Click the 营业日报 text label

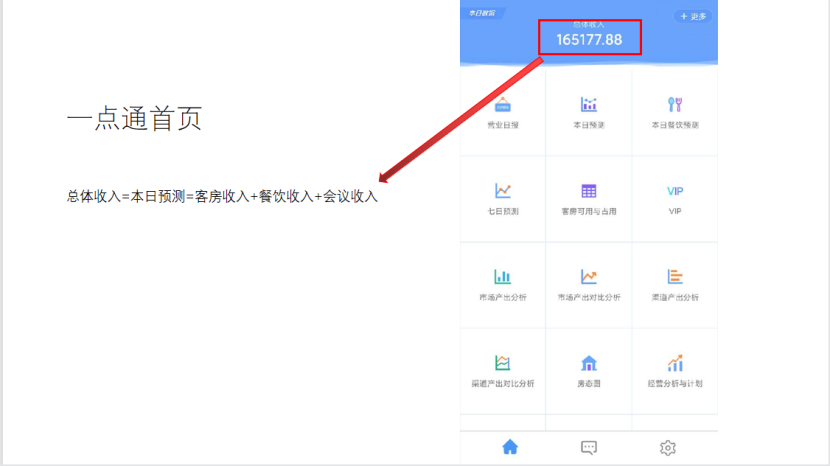tap(503, 125)
